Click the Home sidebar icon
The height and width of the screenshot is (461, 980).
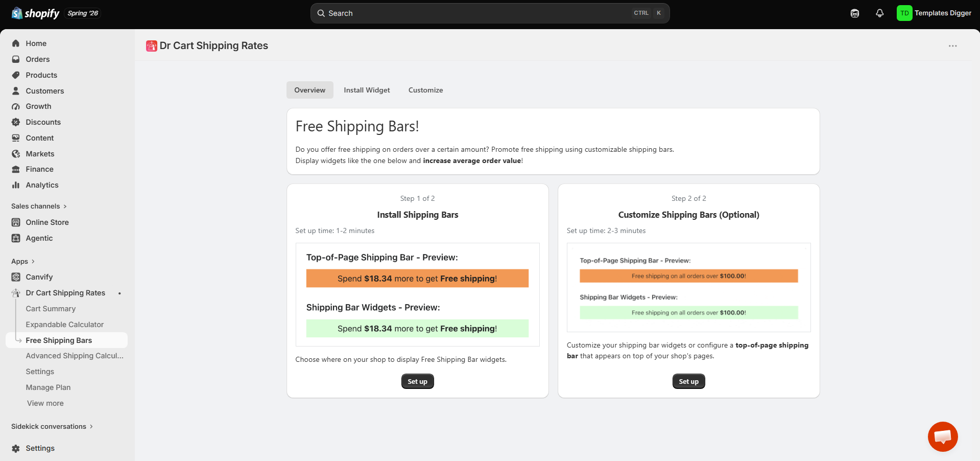click(16, 43)
